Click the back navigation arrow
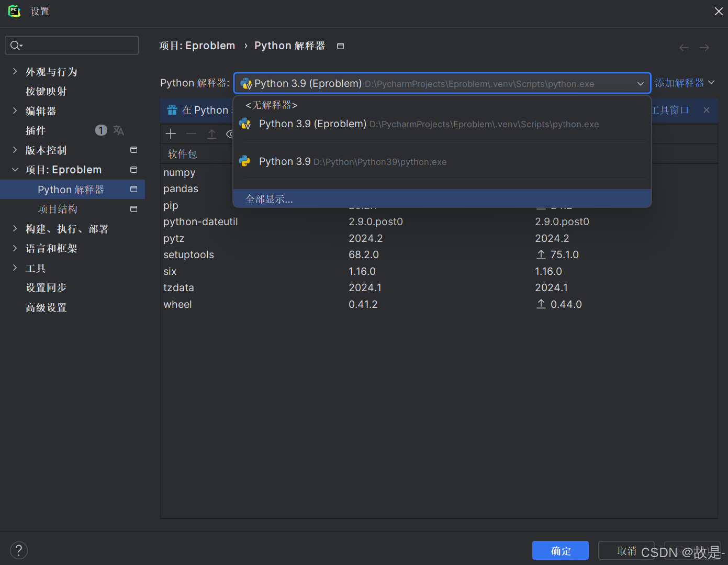Image resolution: width=728 pixels, height=565 pixels. click(x=684, y=48)
